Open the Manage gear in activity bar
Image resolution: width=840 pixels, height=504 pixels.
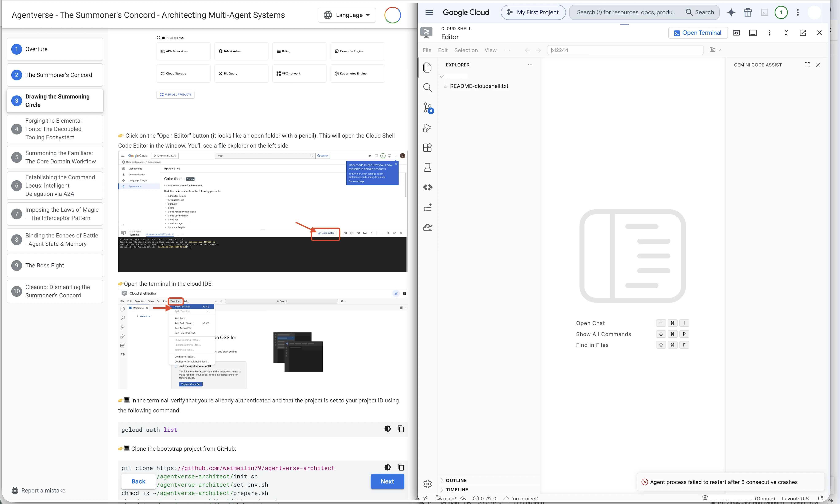tap(427, 484)
